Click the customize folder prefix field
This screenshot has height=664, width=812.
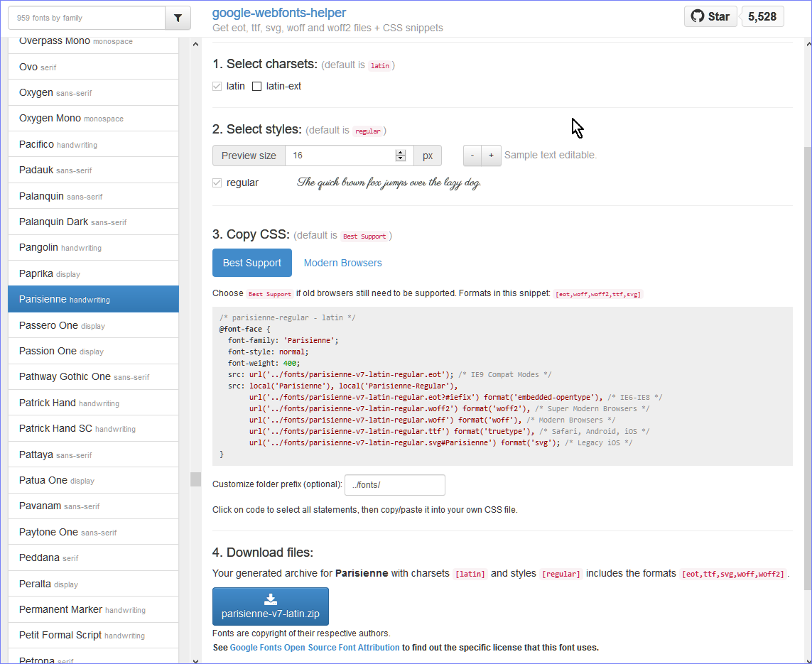(394, 485)
